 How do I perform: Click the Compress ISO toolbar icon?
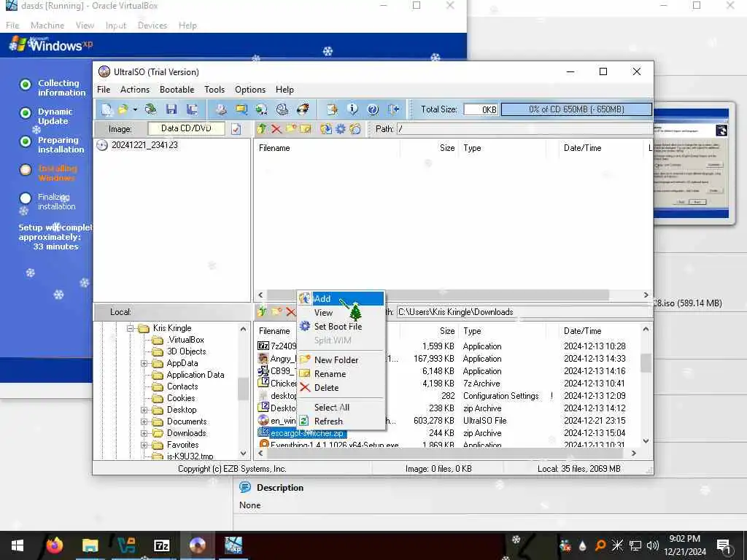[x=241, y=109]
